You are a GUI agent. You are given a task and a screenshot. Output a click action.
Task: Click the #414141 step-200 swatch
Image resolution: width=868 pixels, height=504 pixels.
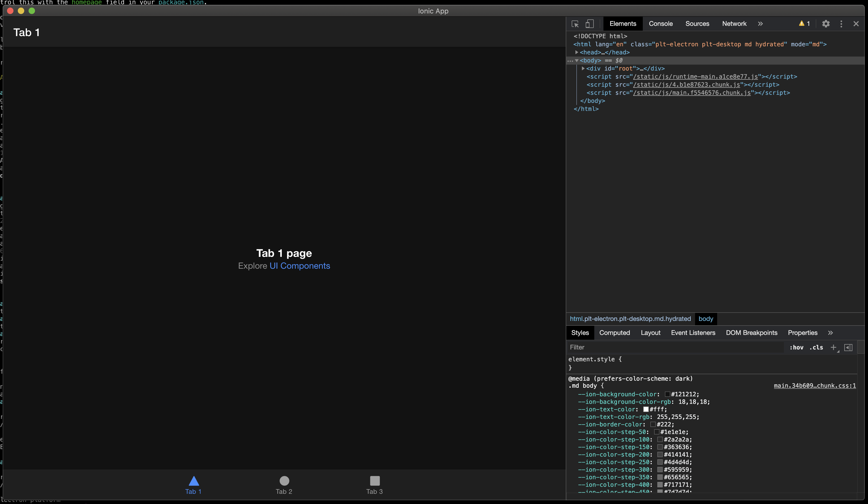[660, 455]
